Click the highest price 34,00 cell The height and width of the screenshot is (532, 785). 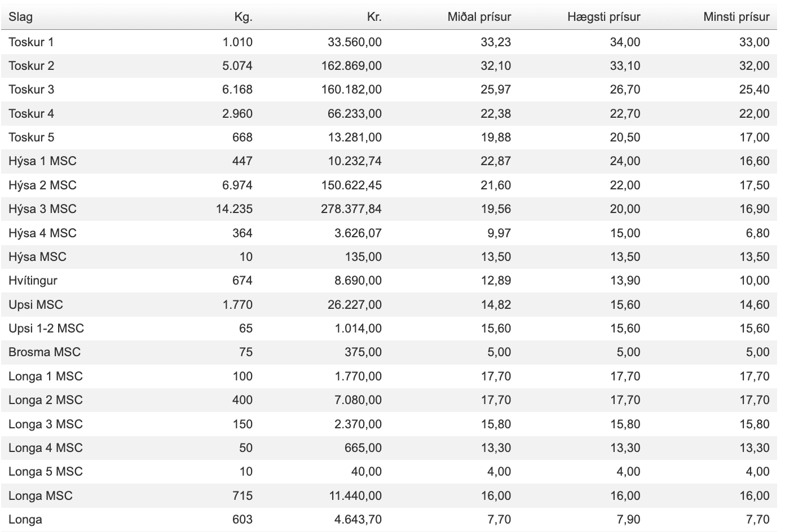625,42
